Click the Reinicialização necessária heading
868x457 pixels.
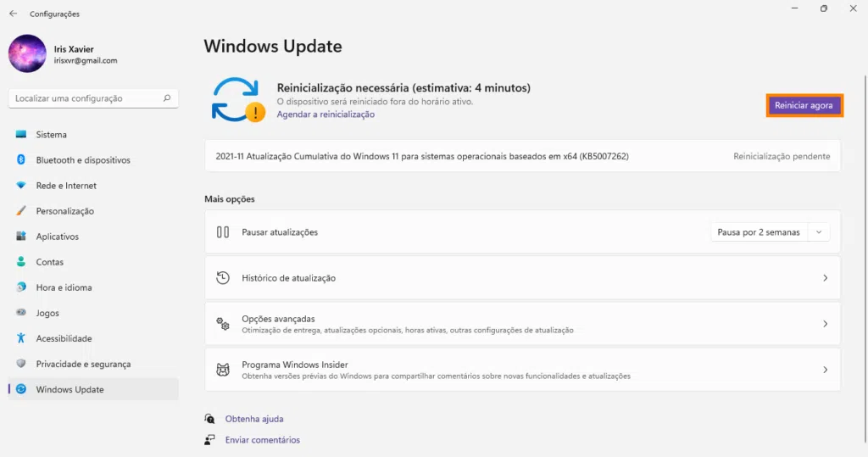403,87
